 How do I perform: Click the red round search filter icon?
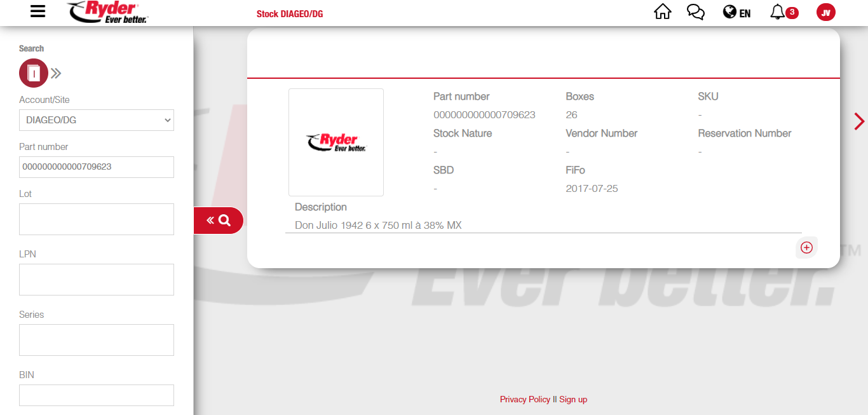coord(34,73)
